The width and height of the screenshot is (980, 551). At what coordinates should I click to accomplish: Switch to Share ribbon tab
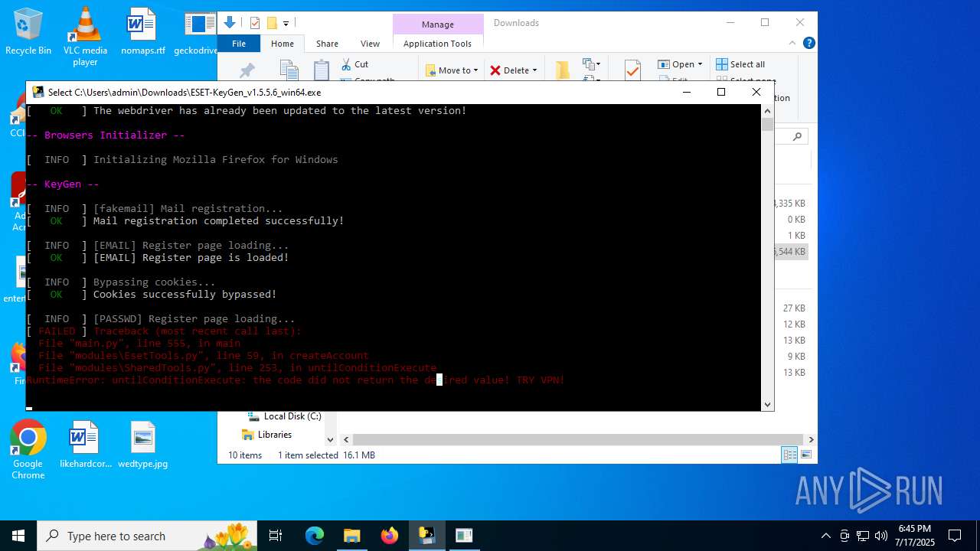click(327, 44)
